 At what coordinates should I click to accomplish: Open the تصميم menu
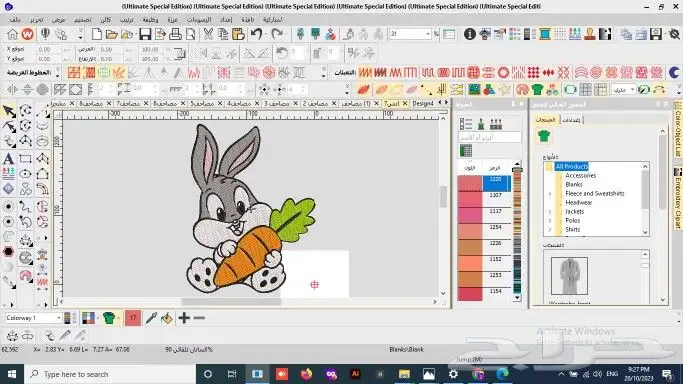click(x=83, y=20)
